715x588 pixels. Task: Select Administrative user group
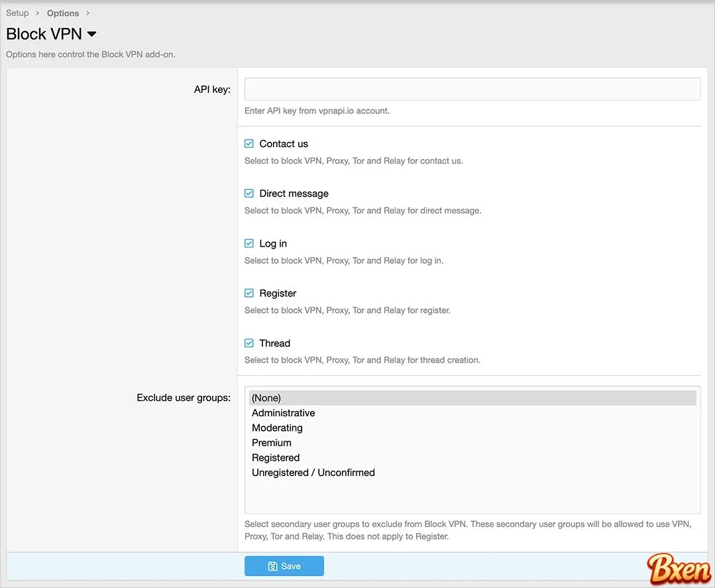pyautogui.click(x=284, y=413)
